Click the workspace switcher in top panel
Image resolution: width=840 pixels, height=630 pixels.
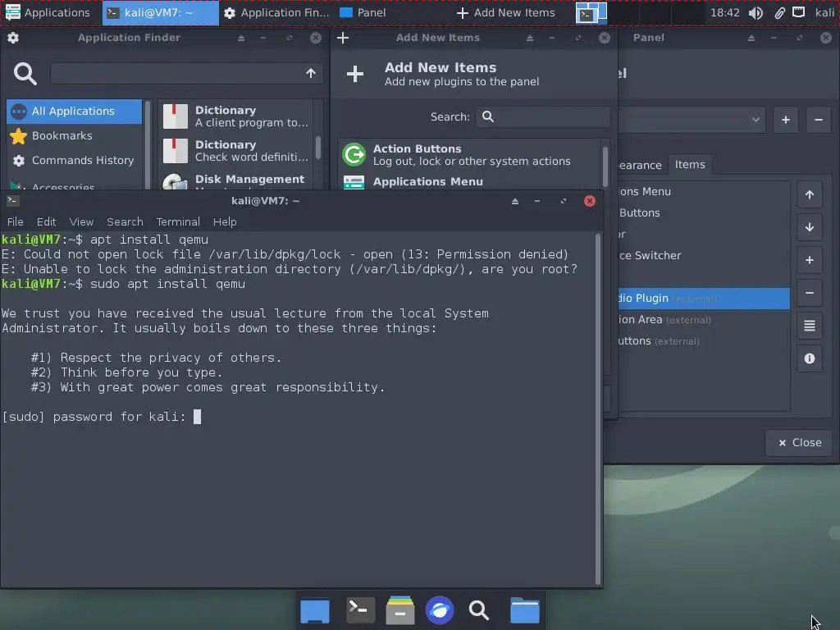[591, 13]
